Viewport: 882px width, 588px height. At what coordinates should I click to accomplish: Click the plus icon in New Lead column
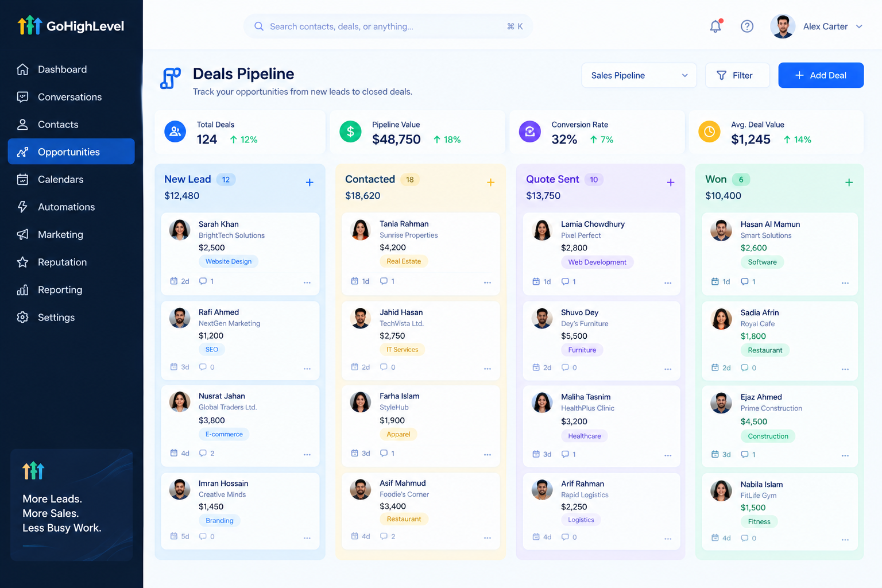[310, 183]
